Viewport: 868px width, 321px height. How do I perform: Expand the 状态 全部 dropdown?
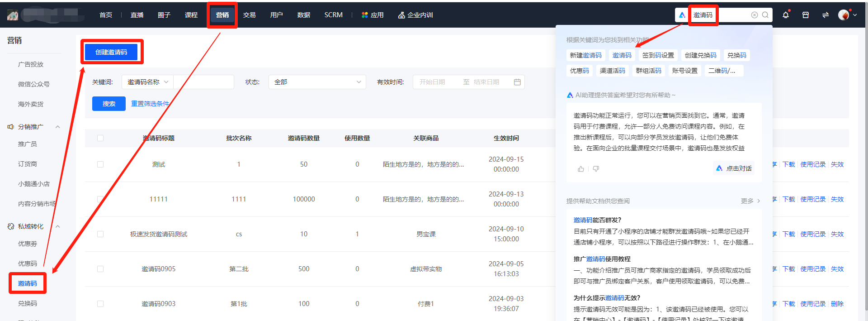pos(317,82)
